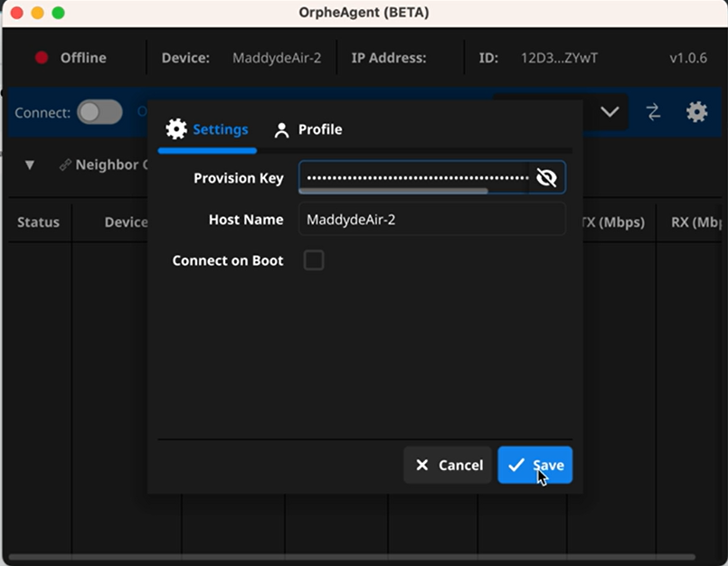Click into the Host Name text field
Screen dimensions: 728x566
[431, 219]
